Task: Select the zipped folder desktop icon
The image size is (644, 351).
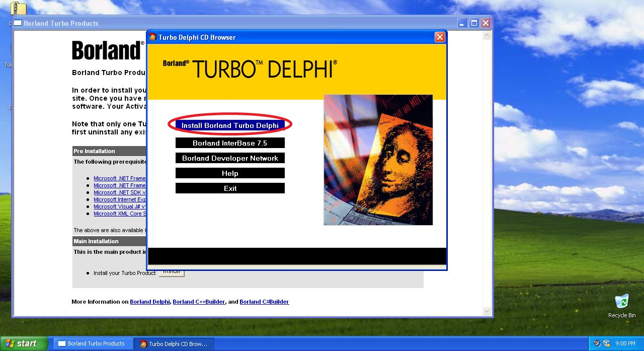Action: coord(19,8)
